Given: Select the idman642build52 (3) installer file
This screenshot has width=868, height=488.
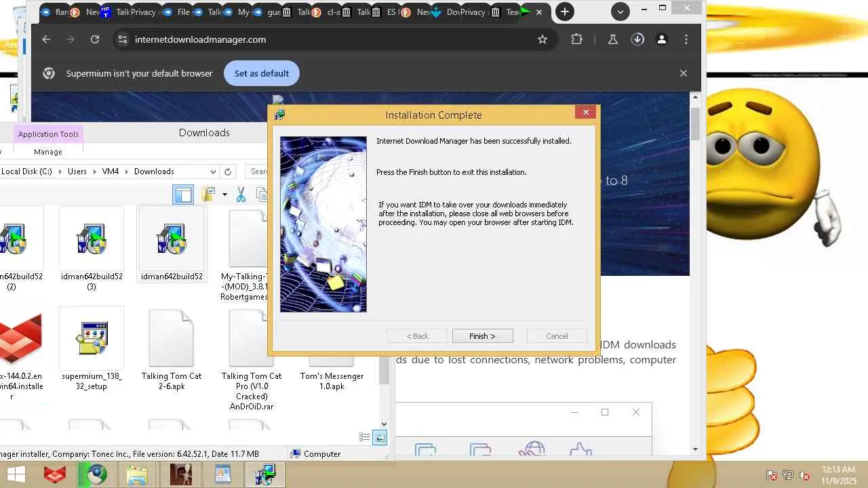Looking at the screenshot, I should (92, 250).
